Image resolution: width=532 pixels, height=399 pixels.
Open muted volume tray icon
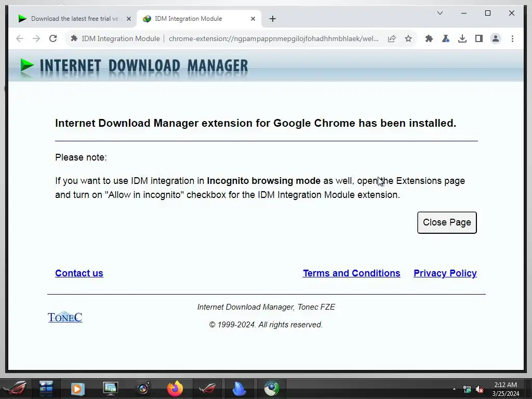(480, 389)
